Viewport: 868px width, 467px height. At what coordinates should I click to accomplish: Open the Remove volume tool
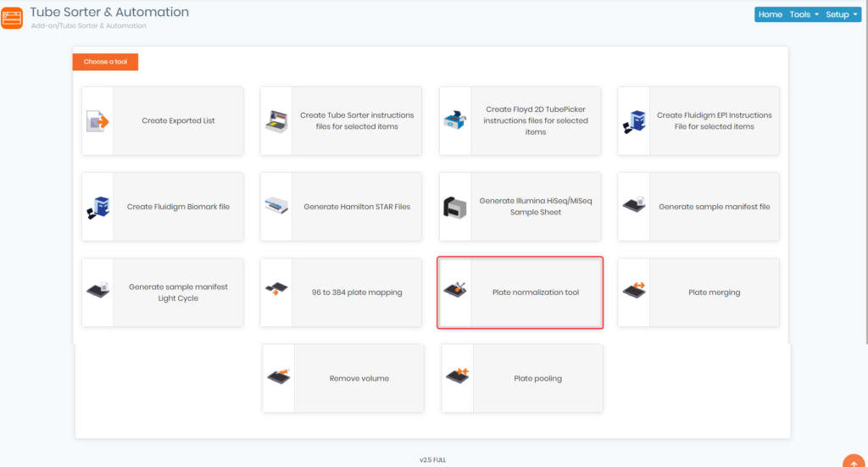point(343,378)
